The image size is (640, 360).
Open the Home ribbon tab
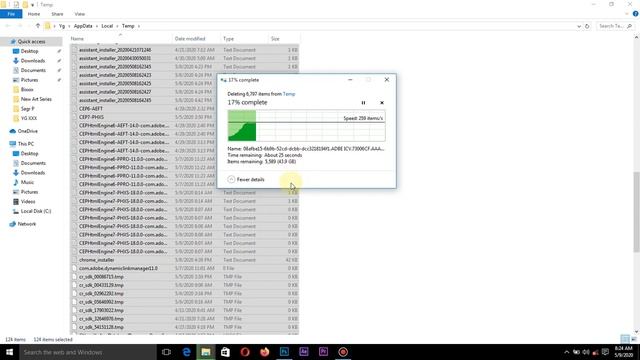coord(34,14)
